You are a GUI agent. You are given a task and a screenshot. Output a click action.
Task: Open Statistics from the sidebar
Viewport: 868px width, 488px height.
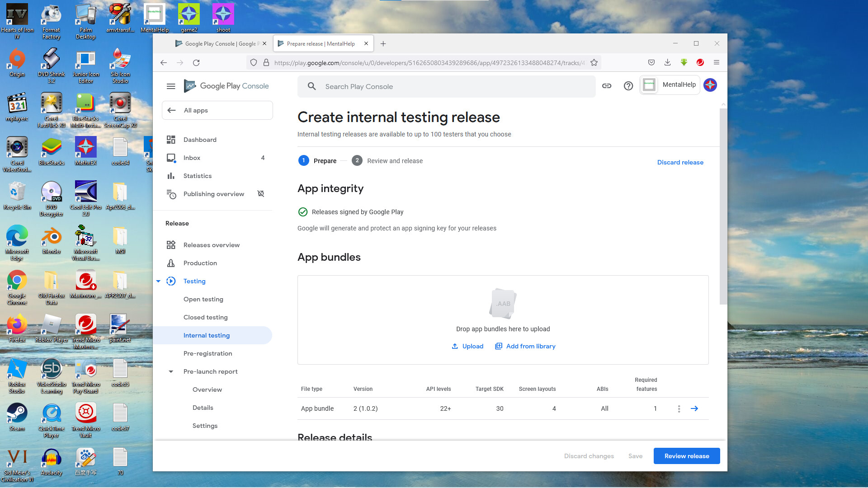pos(197,176)
